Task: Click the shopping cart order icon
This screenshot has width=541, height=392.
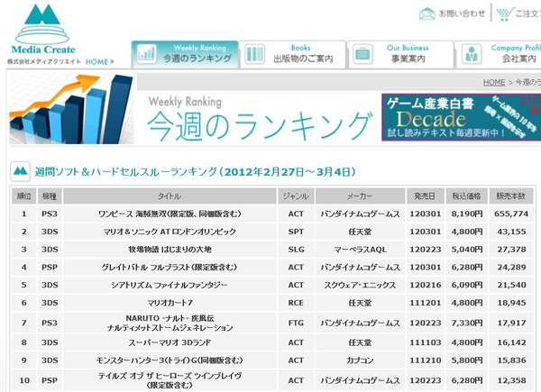Action: pos(505,14)
